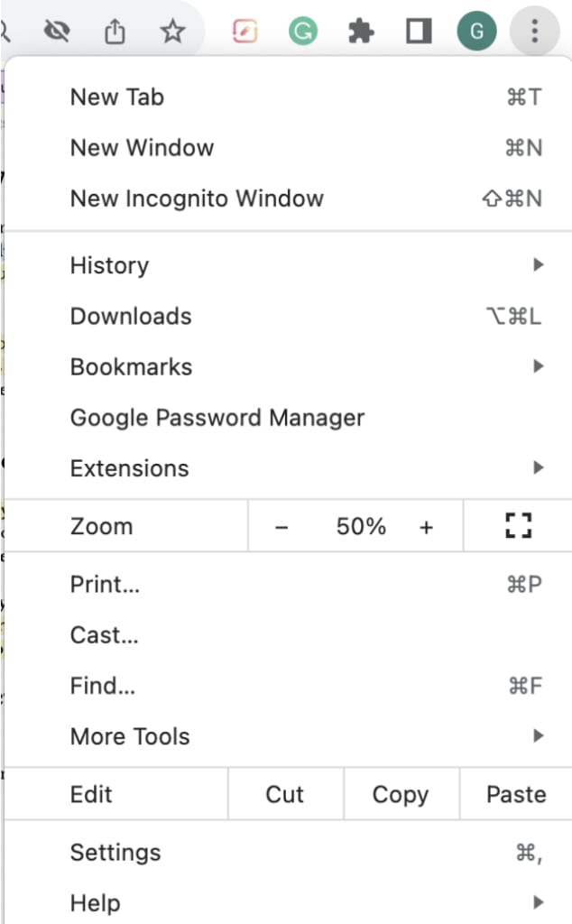Screen dimensions: 572x924
Task: Click the three-dot menu icon
Action: click(x=535, y=31)
